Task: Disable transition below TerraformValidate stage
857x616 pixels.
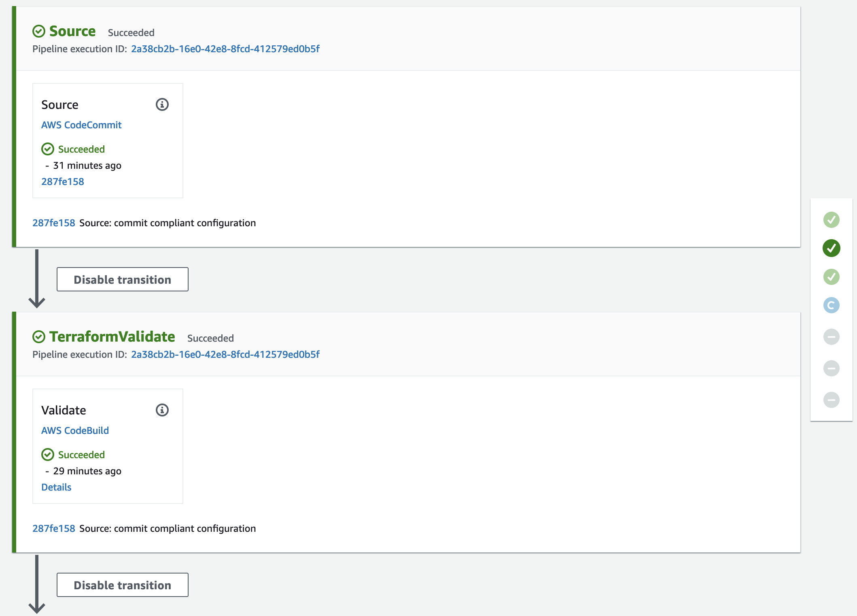Action: [122, 585]
